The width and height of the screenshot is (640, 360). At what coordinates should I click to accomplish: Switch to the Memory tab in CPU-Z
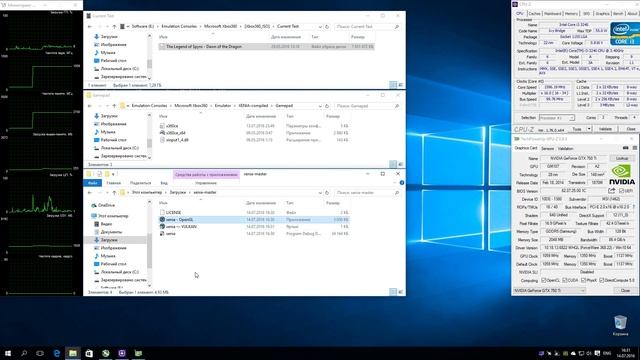pyautogui.click(x=571, y=13)
